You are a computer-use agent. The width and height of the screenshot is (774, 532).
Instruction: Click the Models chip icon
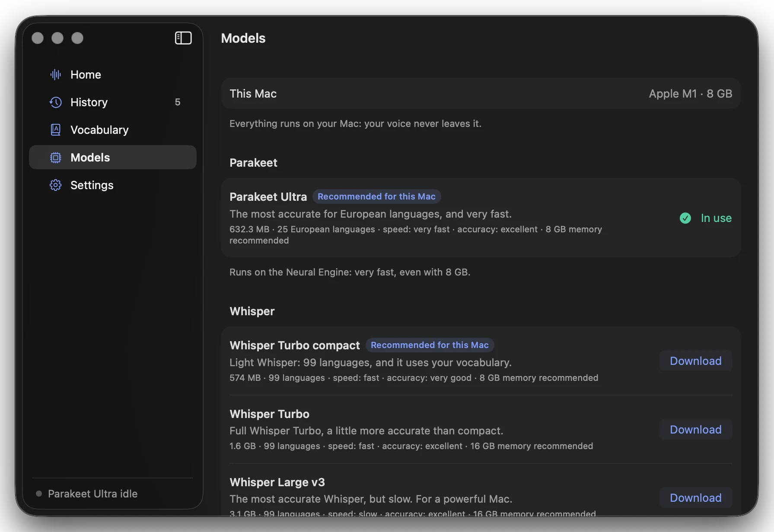[x=56, y=158]
